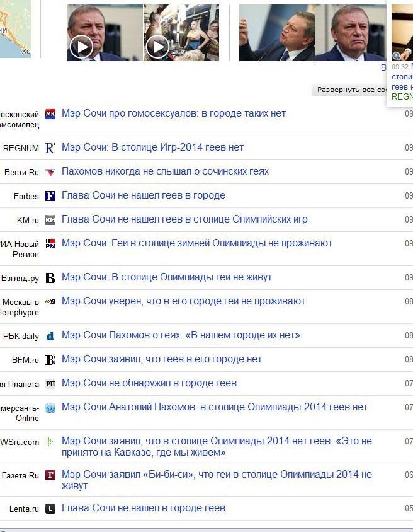413x532 pixels.
Task: Open the photo of man pointing finger
Action: (x=276, y=33)
